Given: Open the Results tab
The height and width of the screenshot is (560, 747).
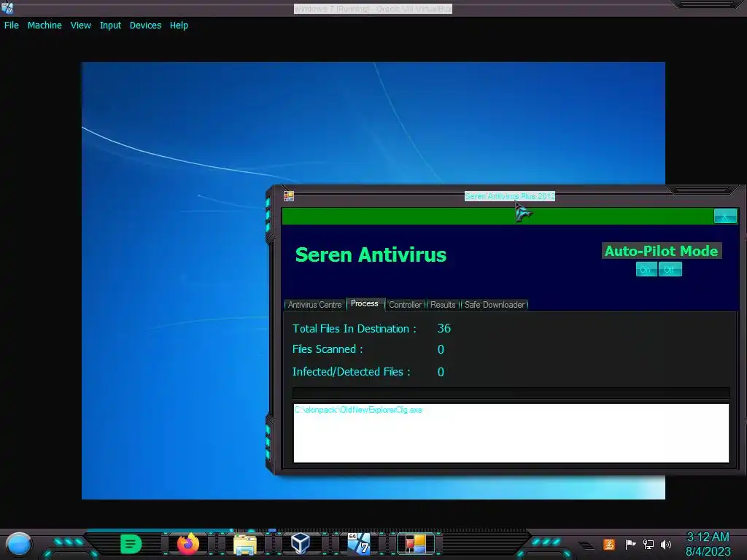Looking at the screenshot, I should tap(443, 305).
